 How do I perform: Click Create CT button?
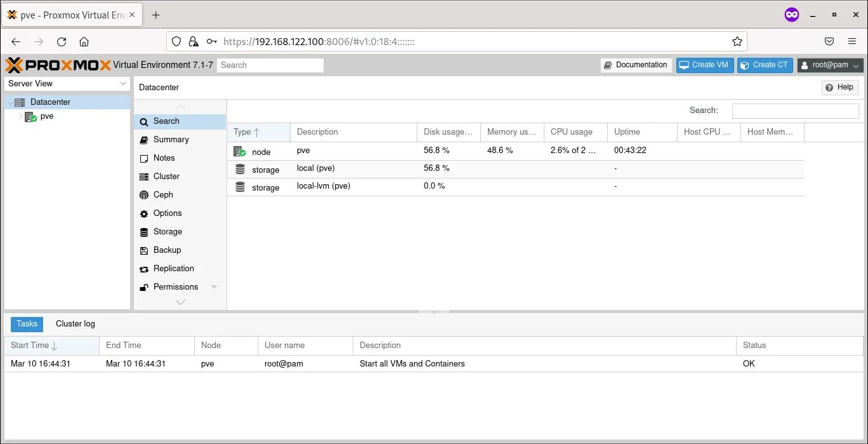[x=765, y=65]
